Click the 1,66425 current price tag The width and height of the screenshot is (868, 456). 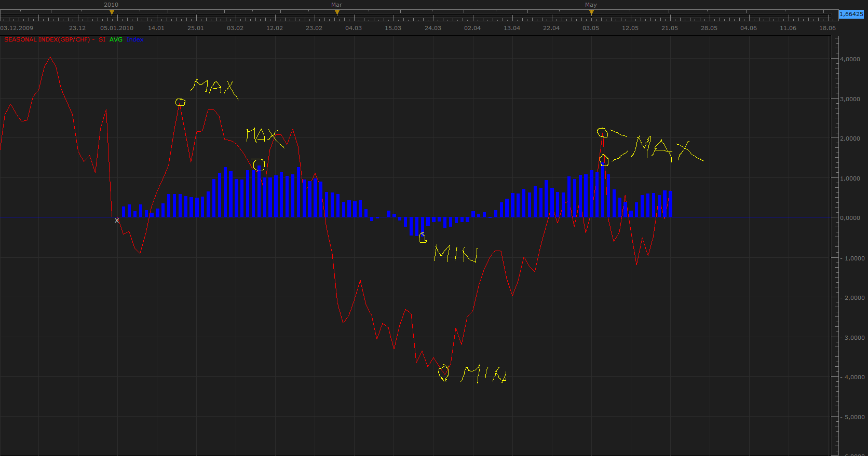point(851,14)
